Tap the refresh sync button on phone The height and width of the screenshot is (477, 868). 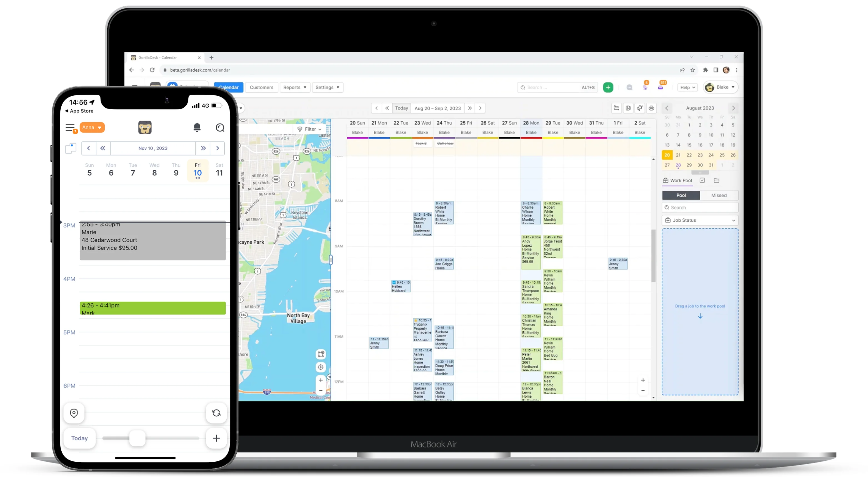click(x=216, y=413)
